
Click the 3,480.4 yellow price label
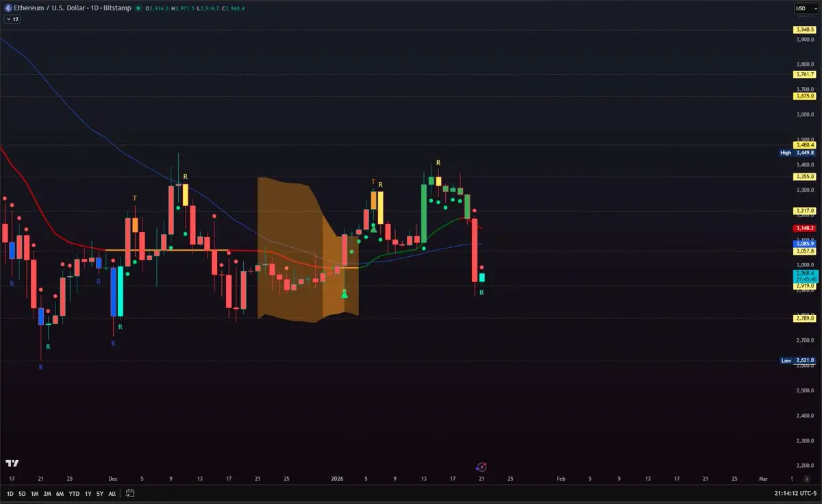804,145
